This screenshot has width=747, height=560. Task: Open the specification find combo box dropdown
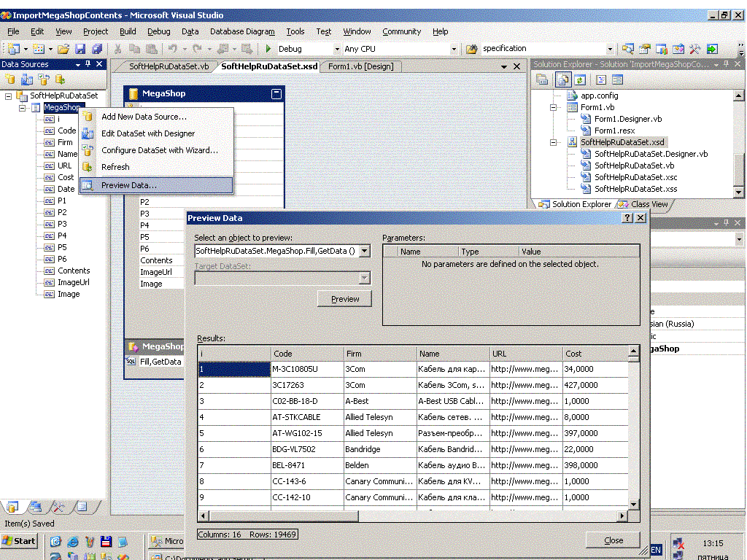pyautogui.click(x=610, y=49)
